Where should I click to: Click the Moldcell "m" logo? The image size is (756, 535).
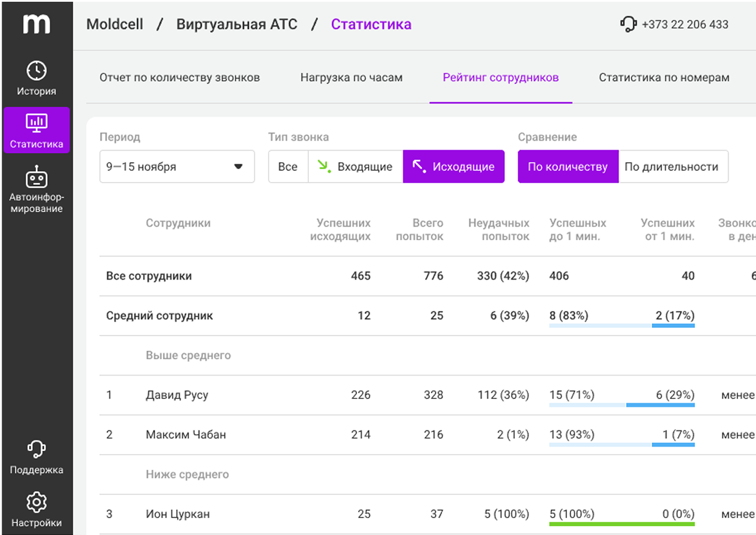click(x=36, y=24)
